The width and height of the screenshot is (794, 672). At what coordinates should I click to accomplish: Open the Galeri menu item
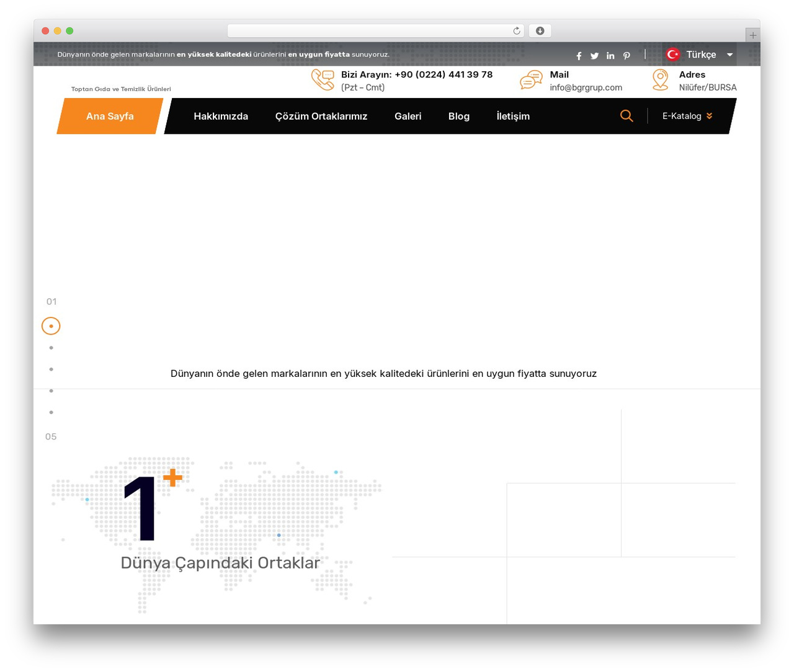coord(408,116)
